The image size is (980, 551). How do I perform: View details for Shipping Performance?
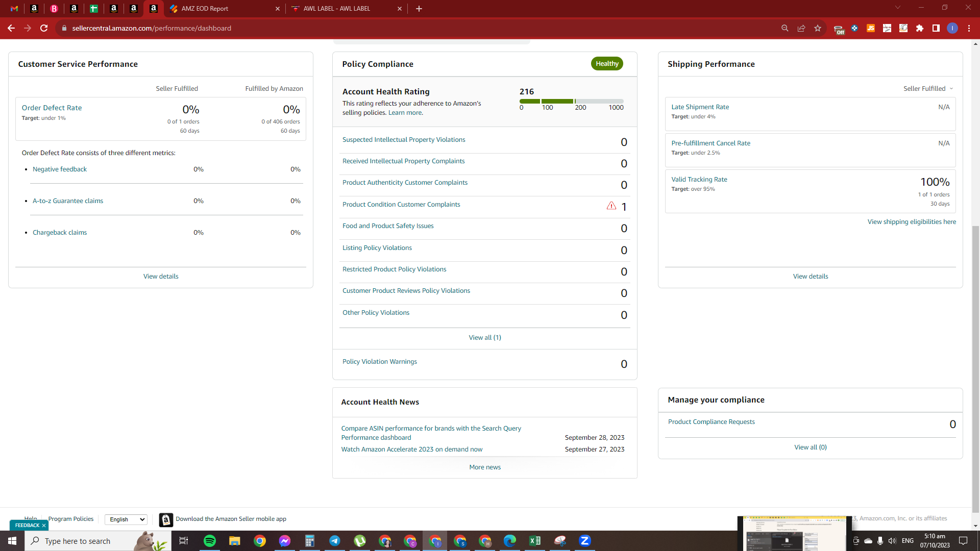tap(811, 277)
